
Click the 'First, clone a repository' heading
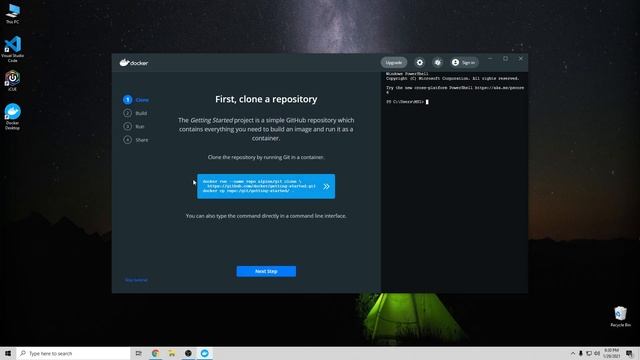point(266,99)
